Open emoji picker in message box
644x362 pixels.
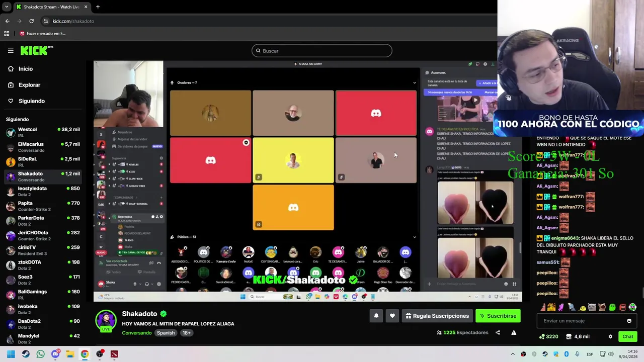tap(629, 321)
